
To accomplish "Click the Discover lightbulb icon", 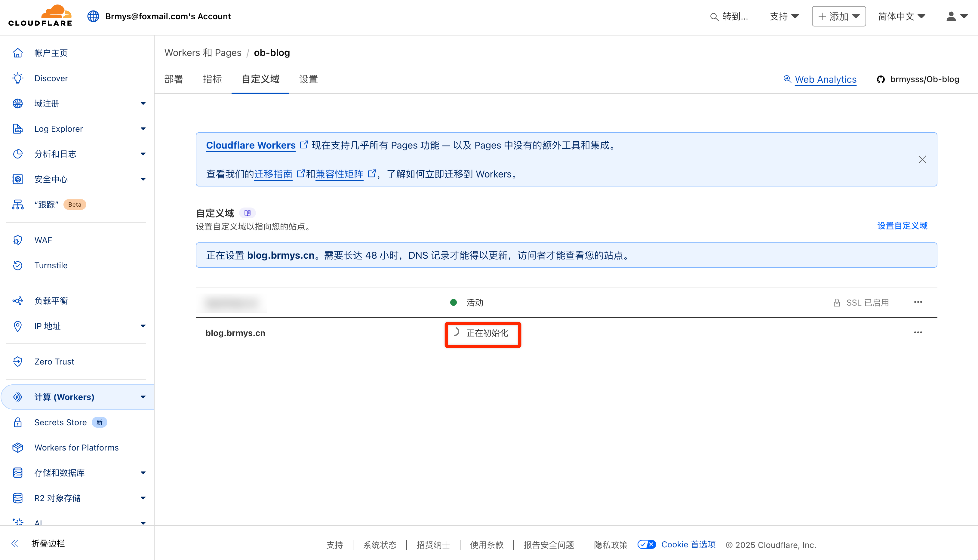I will click(18, 78).
